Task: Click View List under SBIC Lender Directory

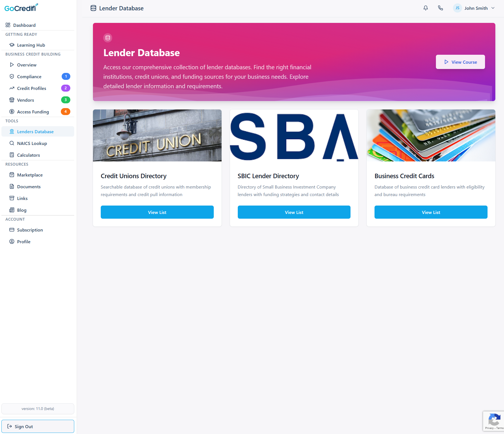Action: tap(294, 212)
